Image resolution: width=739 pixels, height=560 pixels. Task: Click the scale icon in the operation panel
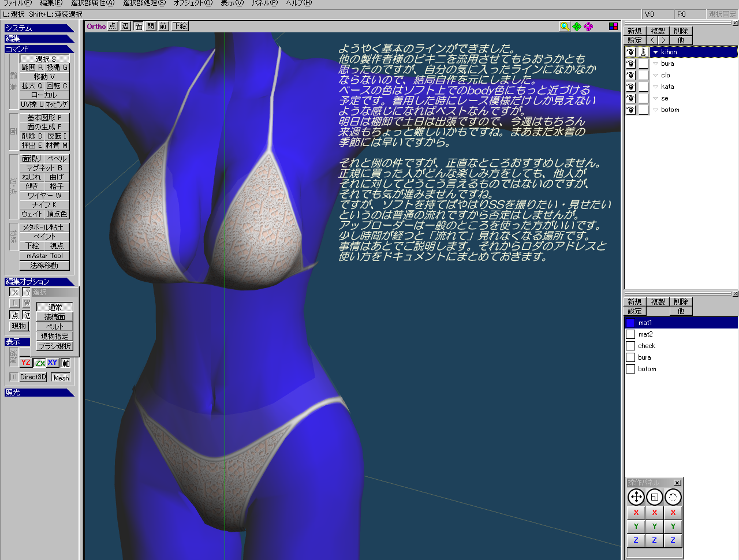pos(654,497)
